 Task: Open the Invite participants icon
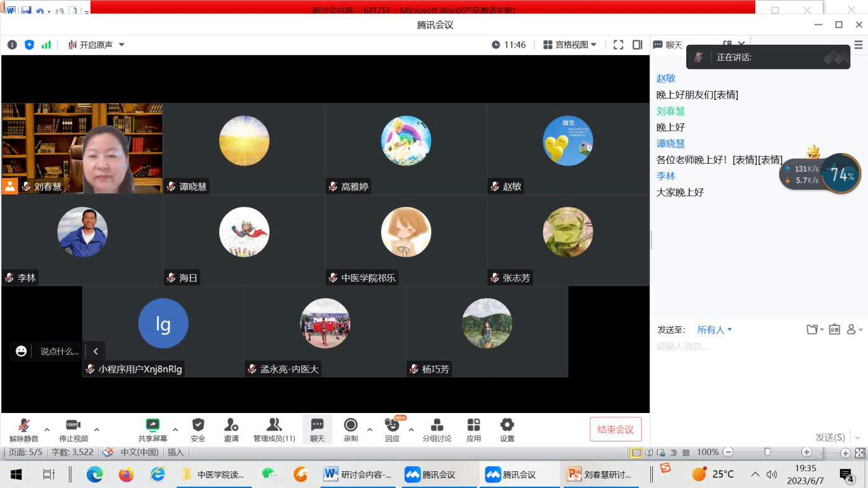231,429
